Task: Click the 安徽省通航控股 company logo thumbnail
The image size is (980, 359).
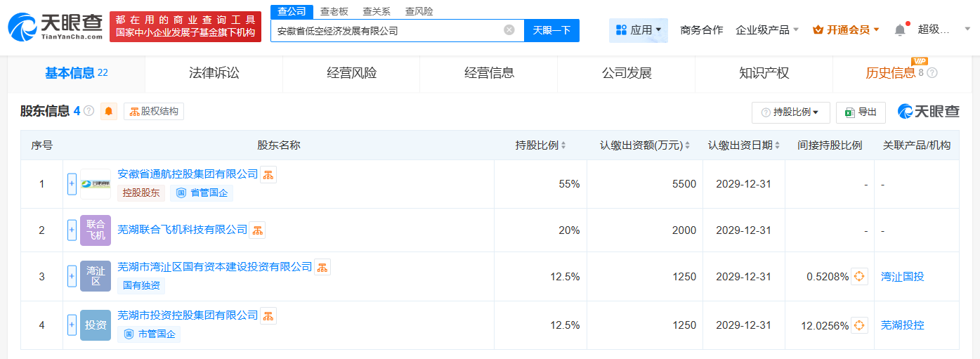Action: pyautogui.click(x=96, y=184)
